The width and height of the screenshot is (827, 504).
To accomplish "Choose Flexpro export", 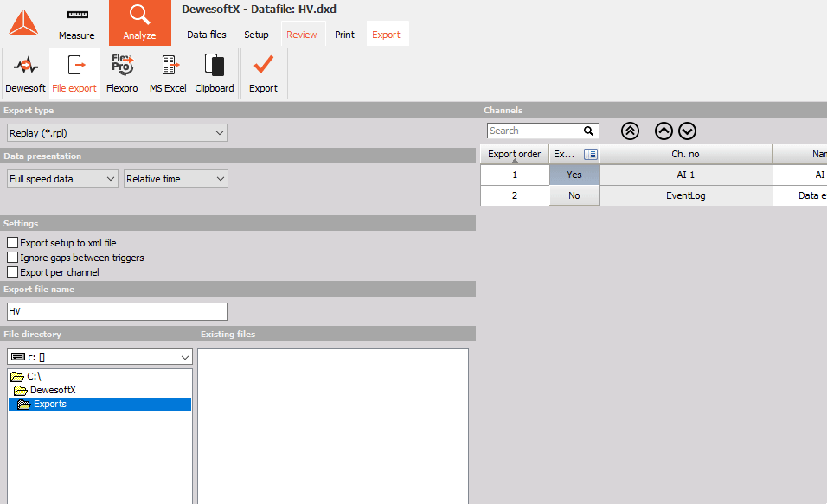I will (x=122, y=73).
